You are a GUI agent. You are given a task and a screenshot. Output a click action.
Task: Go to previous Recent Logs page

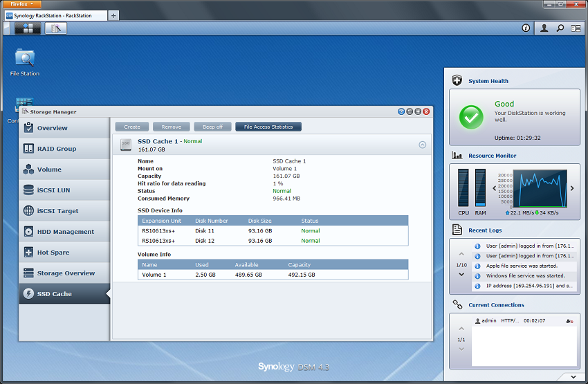tap(461, 254)
